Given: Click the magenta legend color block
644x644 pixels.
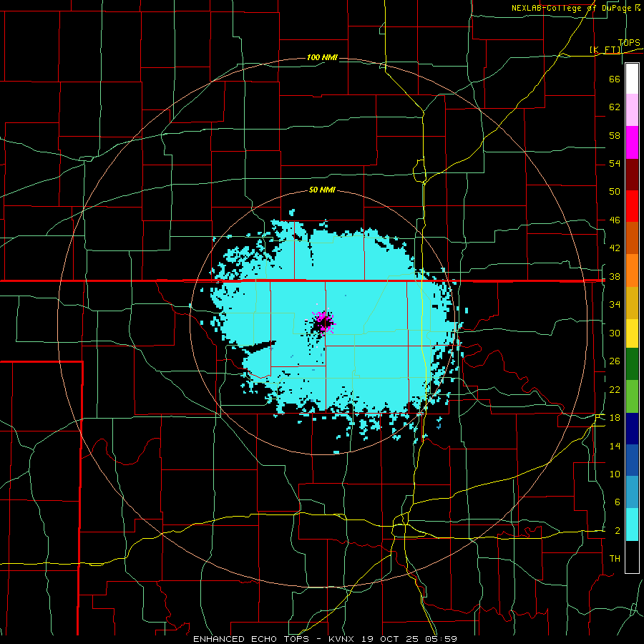Looking at the screenshot, I should 632,142.
